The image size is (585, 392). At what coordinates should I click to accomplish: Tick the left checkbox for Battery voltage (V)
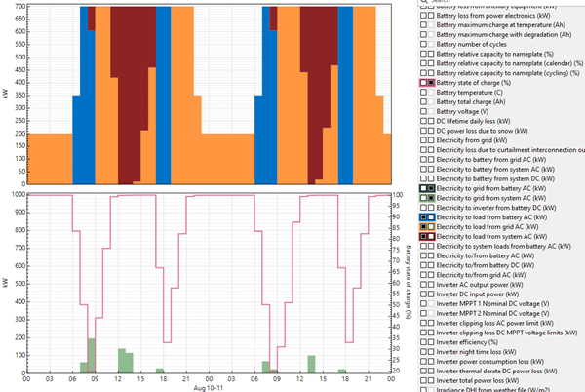(x=423, y=111)
